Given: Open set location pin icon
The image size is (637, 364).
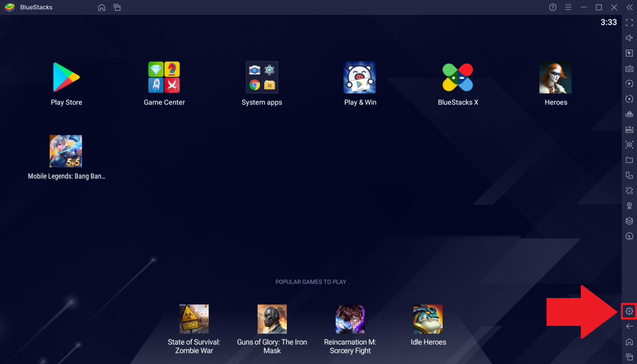Looking at the screenshot, I should [629, 206].
